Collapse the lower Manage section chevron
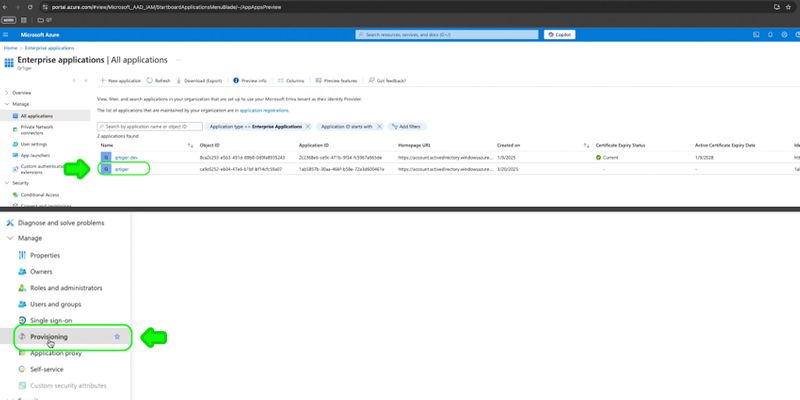Viewport: 800px width, 400px height. click(x=10, y=238)
